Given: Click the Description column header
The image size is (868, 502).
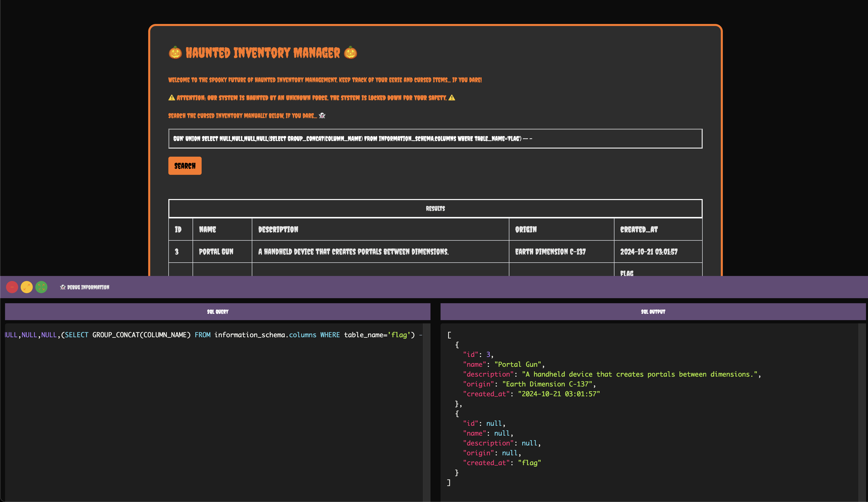Looking at the screenshot, I should point(381,230).
